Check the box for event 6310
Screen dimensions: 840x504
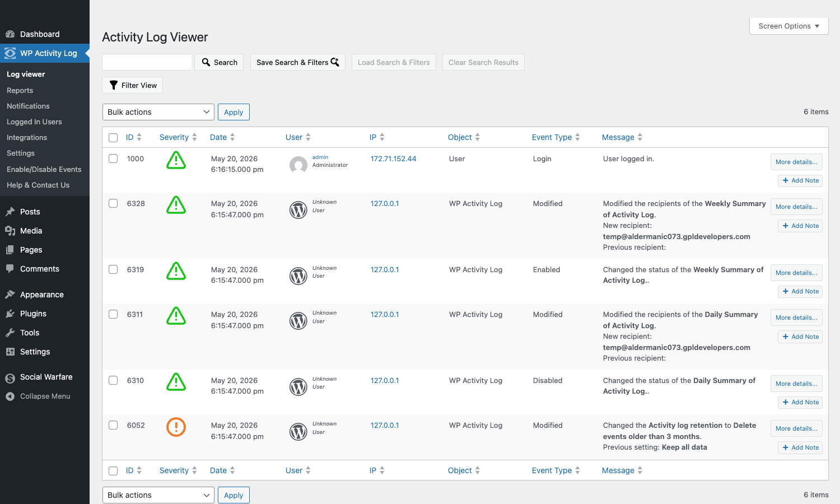click(113, 380)
